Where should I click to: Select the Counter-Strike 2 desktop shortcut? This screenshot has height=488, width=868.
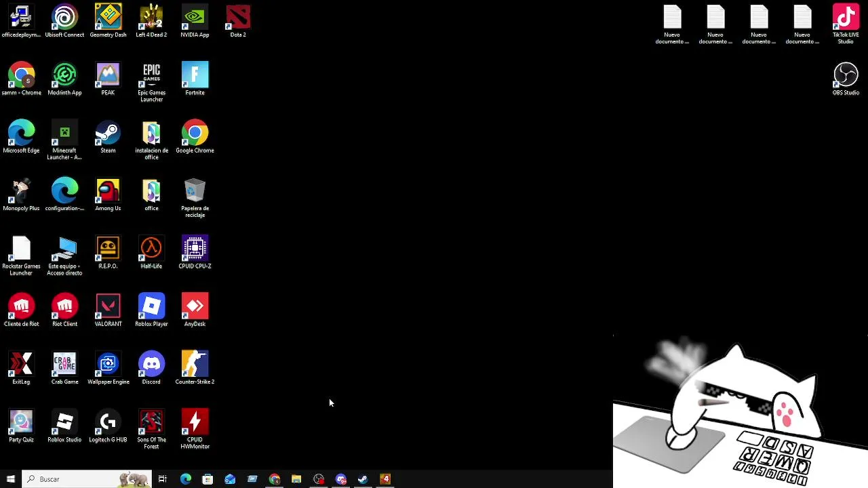click(195, 369)
